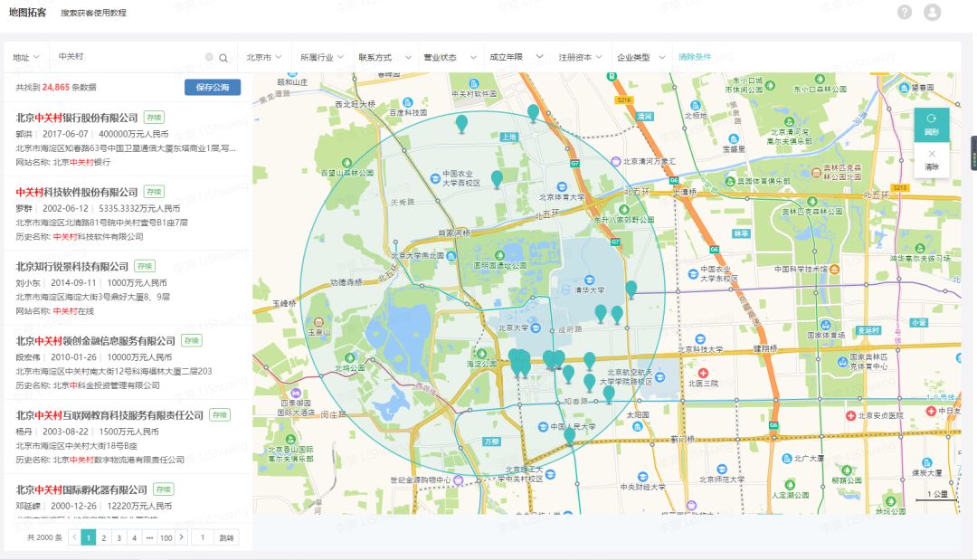Click the 保存公海 button
The width and height of the screenshot is (977, 560).
pos(213,87)
